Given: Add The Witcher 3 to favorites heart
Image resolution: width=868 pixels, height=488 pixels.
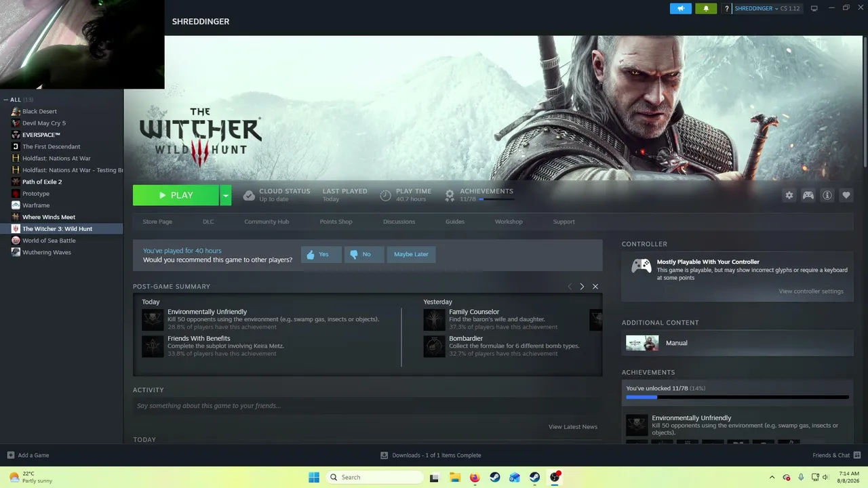Looking at the screenshot, I should tap(846, 195).
